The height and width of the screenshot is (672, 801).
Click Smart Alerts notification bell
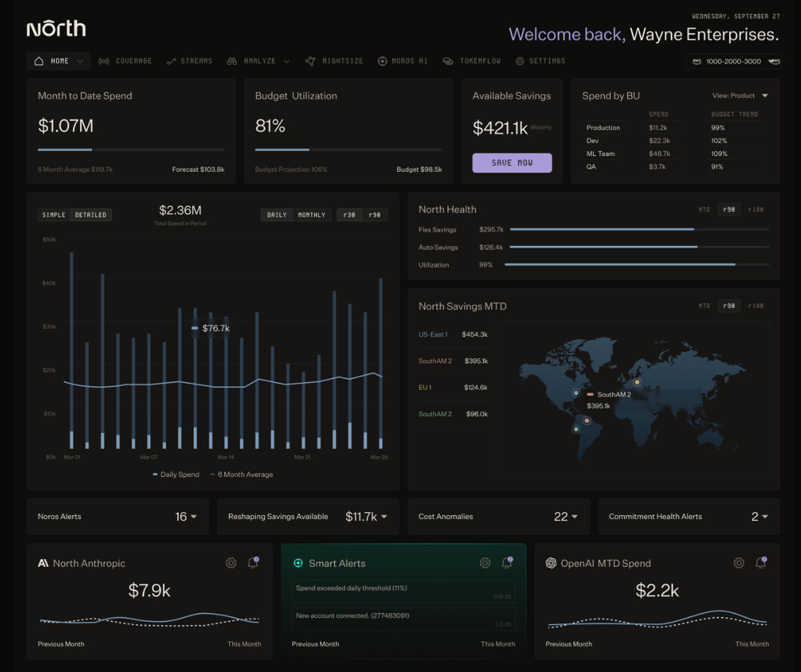coord(507,562)
